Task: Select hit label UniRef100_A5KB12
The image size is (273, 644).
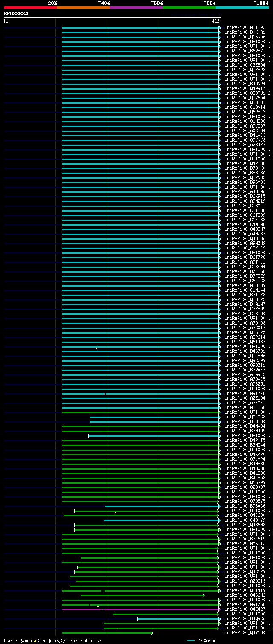Action: pos(245,544)
